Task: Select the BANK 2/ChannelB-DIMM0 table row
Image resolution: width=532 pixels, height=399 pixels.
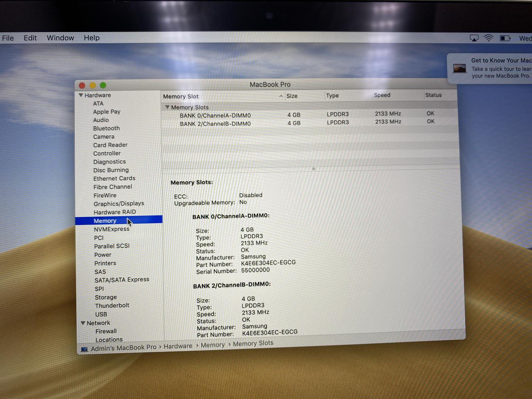Action: pos(310,123)
